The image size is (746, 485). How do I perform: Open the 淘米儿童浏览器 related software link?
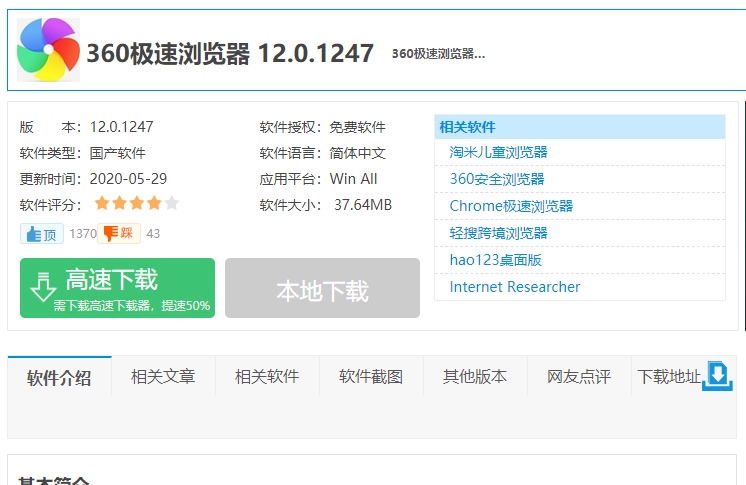(498, 152)
